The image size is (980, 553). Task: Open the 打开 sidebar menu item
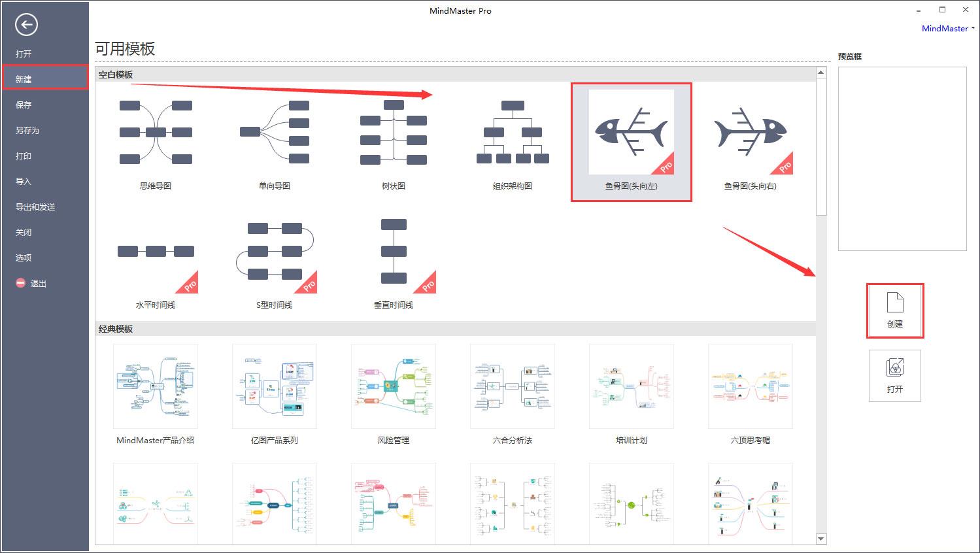[x=24, y=54]
